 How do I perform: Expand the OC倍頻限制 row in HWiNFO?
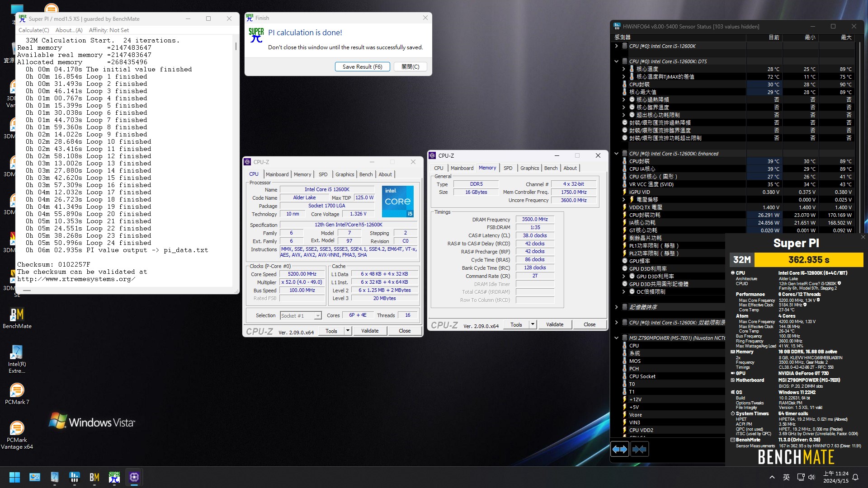coord(623,292)
